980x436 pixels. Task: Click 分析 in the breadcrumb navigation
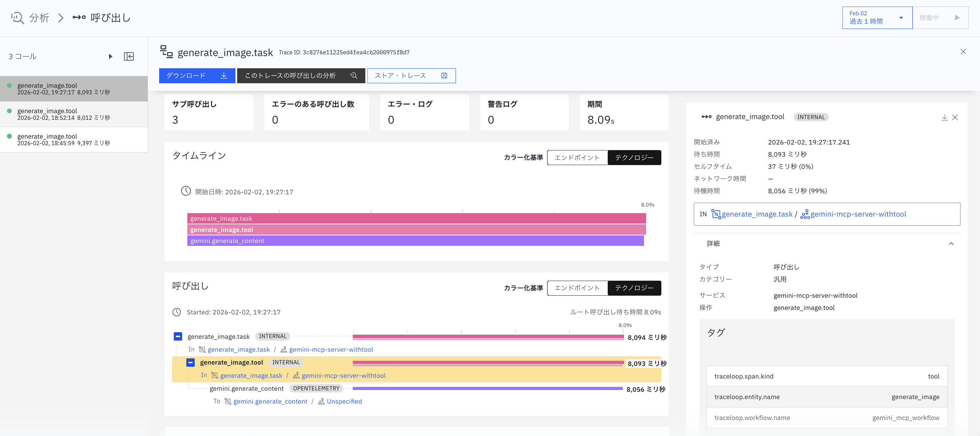tap(39, 17)
